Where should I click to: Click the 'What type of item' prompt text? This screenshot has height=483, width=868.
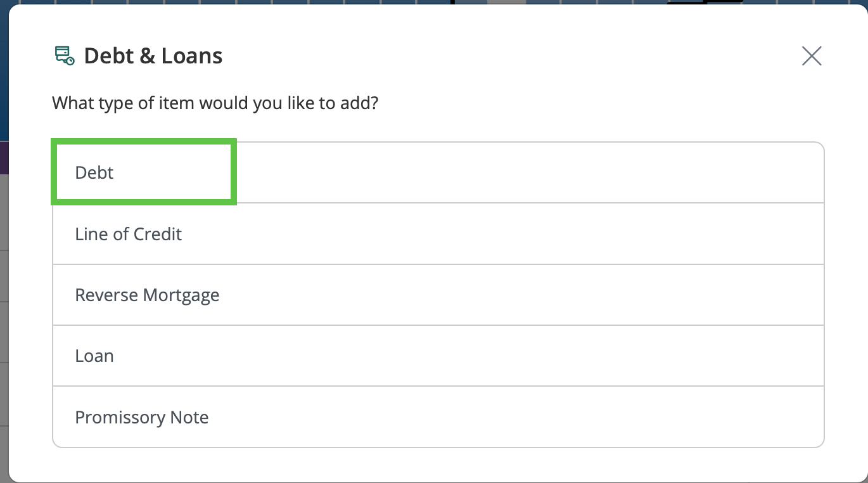coord(215,103)
